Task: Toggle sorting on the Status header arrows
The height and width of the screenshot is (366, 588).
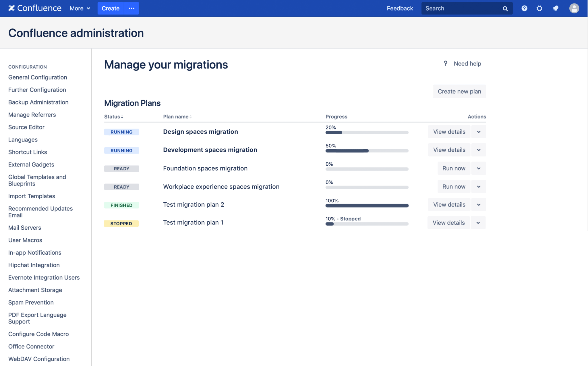Action: point(122,117)
